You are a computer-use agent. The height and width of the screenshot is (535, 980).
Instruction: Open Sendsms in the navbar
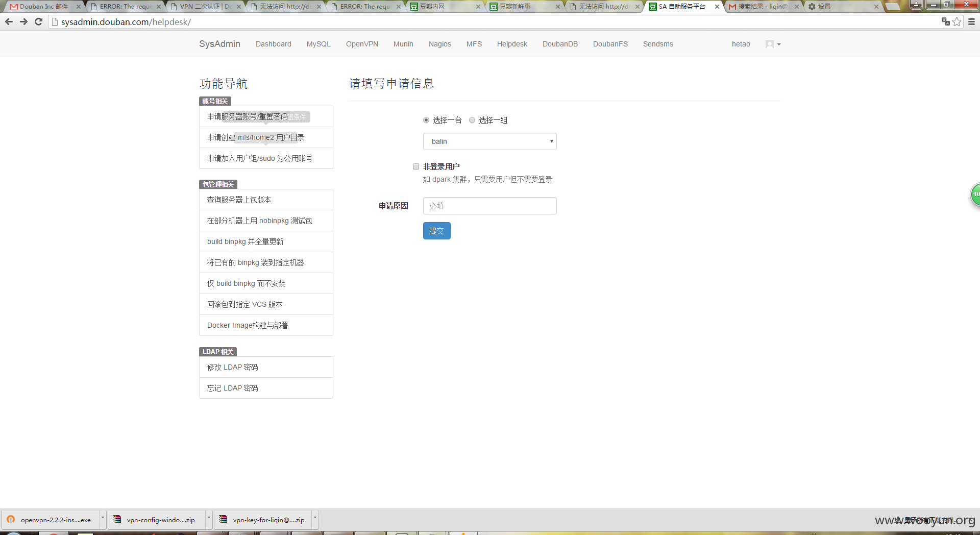658,44
